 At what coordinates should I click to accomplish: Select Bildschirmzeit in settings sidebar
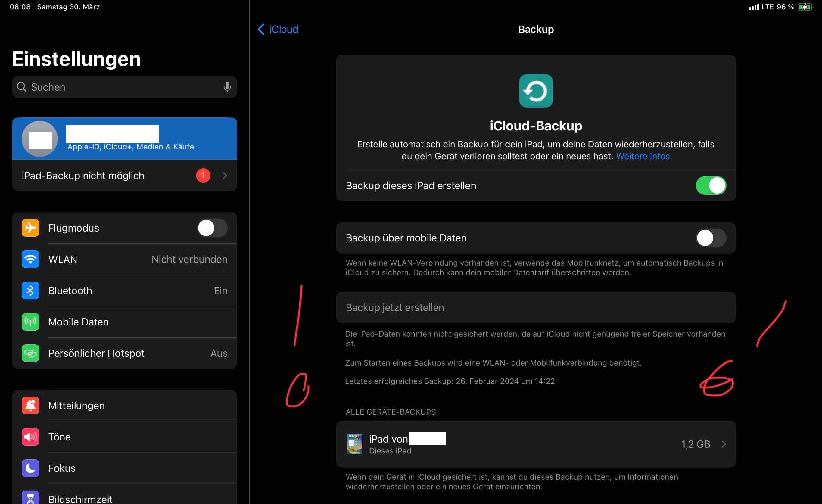tap(80, 499)
